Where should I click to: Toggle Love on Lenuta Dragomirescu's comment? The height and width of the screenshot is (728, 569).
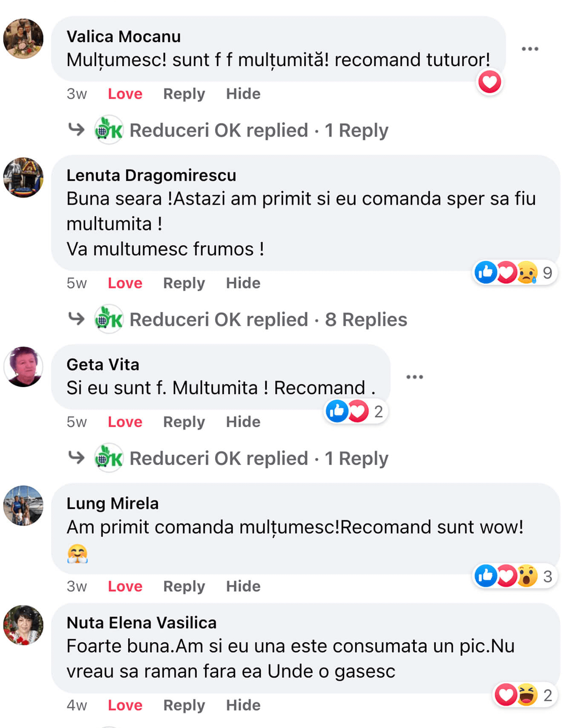[125, 283]
